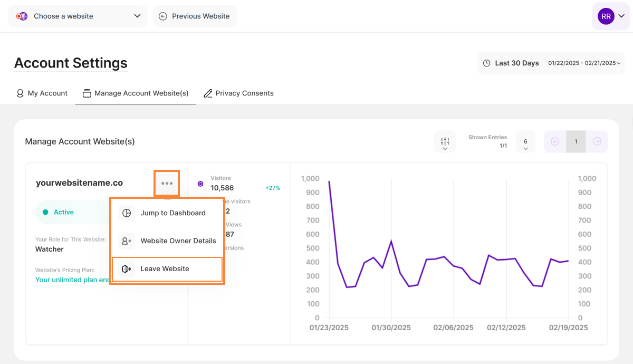Viewport: 633px width, 364px height.
Task: Go to next page arrow
Action: pos(597,141)
